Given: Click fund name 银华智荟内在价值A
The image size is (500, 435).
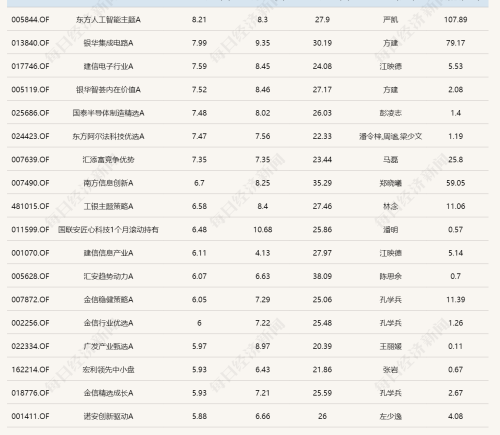Looking at the screenshot, I should tap(108, 90).
